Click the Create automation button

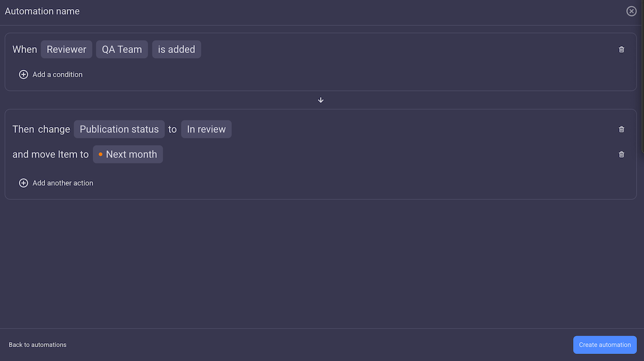coord(605,344)
